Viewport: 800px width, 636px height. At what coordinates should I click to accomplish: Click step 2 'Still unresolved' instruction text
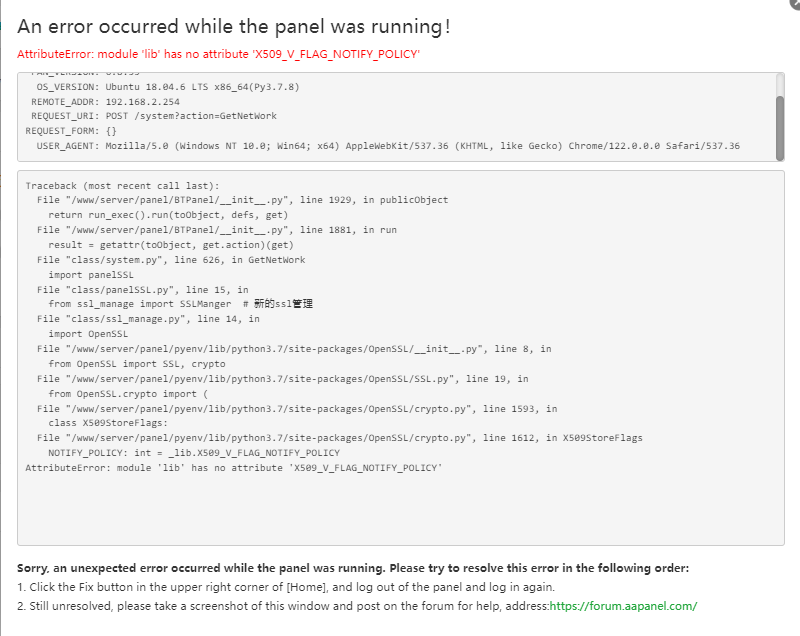tap(282, 606)
